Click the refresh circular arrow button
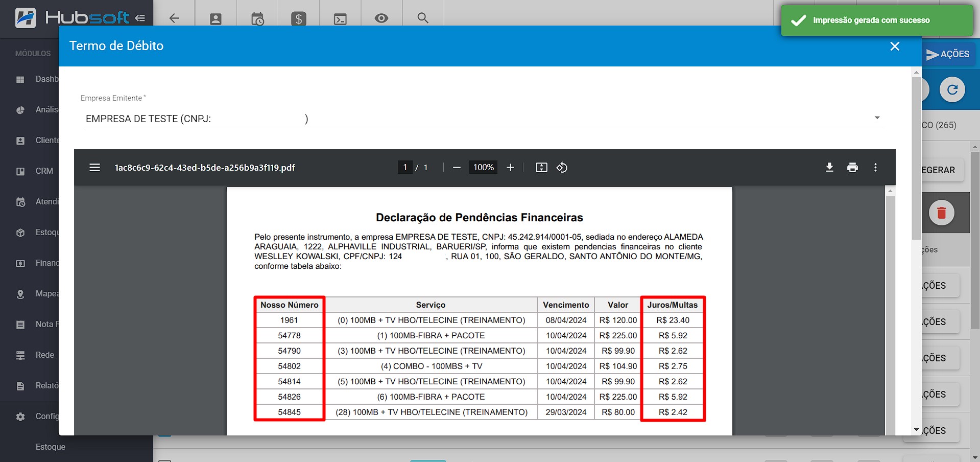Image resolution: width=980 pixels, height=462 pixels. coord(952,90)
